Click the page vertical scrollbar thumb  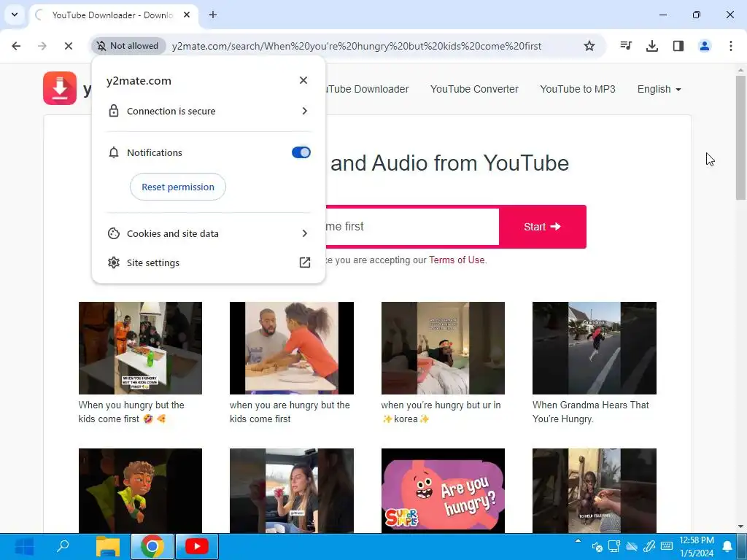(x=740, y=138)
